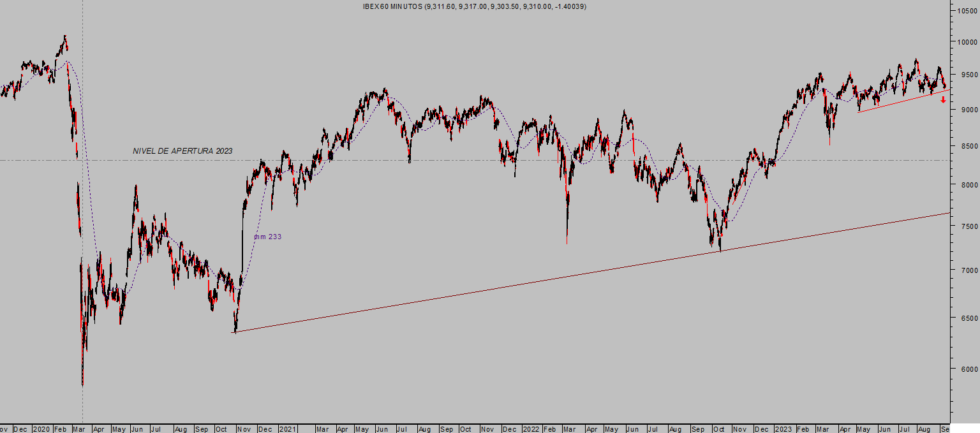Click the Feb label right after 2020
The width and height of the screenshot is (980, 433).
(x=59, y=429)
